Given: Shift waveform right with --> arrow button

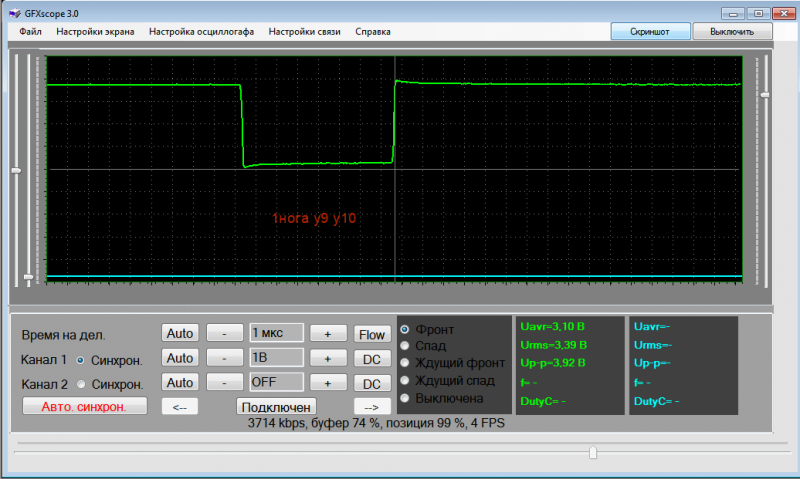Looking at the screenshot, I should [372, 407].
